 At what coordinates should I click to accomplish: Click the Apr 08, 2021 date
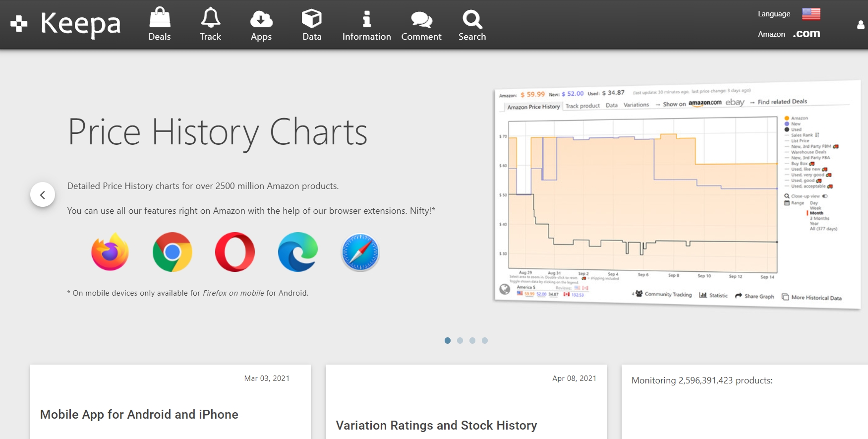pos(574,378)
